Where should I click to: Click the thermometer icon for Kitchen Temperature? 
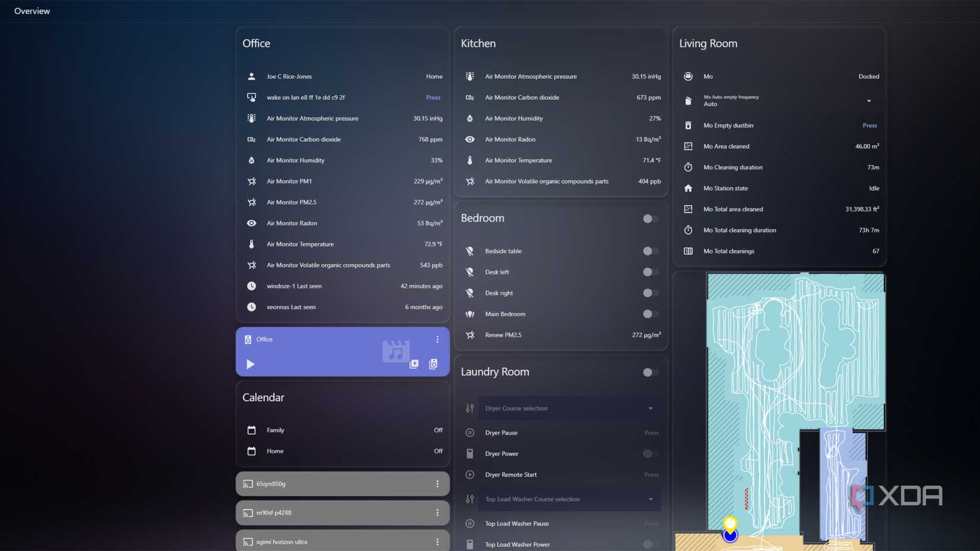pos(469,160)
